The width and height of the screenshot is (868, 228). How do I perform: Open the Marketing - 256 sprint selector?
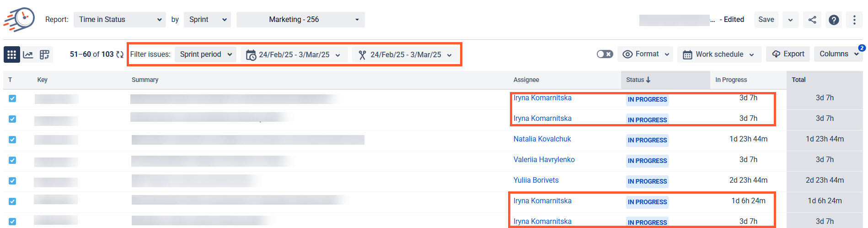(x=300, y=20)
